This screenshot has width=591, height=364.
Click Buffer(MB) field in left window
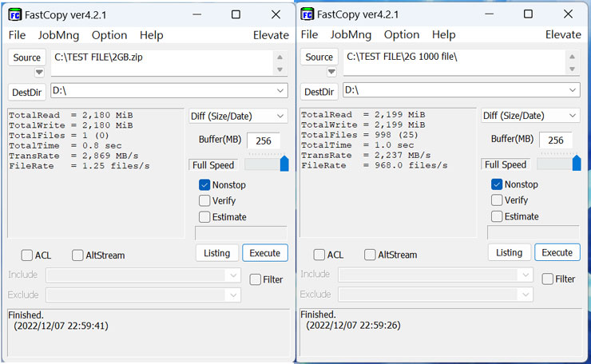pyautogui.click(x=264, y=140)
